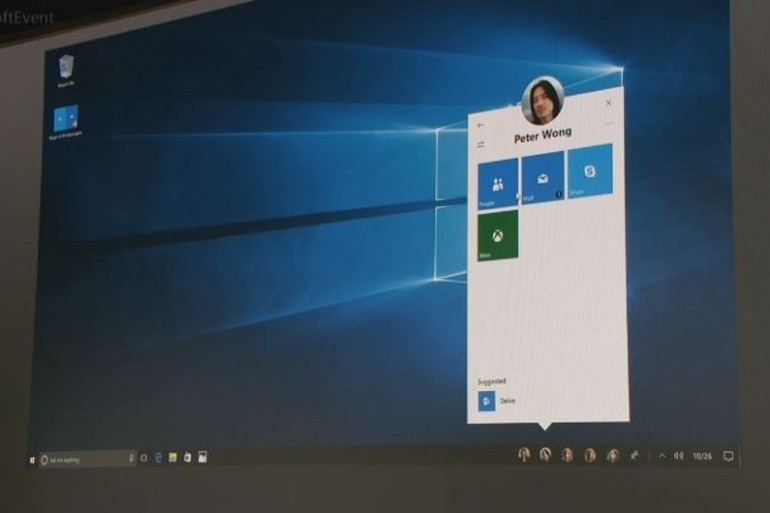Open File Explorer from the taskbar
Screen dimensions: 770x513
coord(173,458)
